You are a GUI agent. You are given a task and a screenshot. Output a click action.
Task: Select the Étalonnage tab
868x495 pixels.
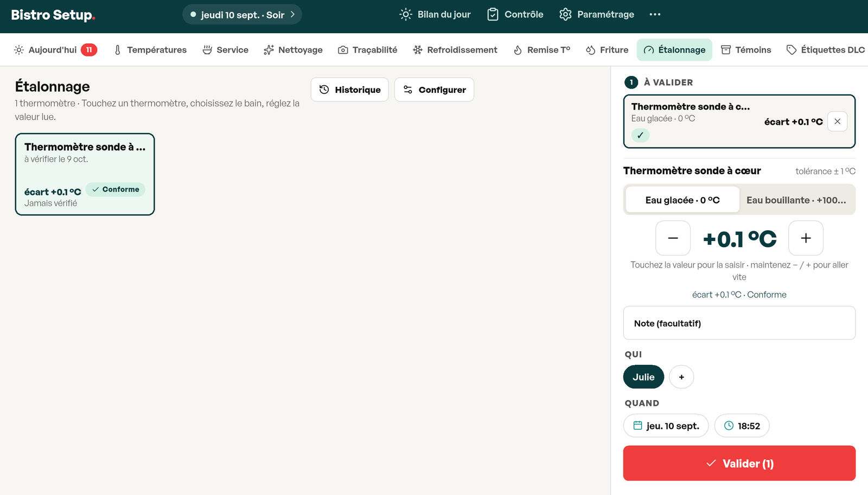tap(674, 50)
